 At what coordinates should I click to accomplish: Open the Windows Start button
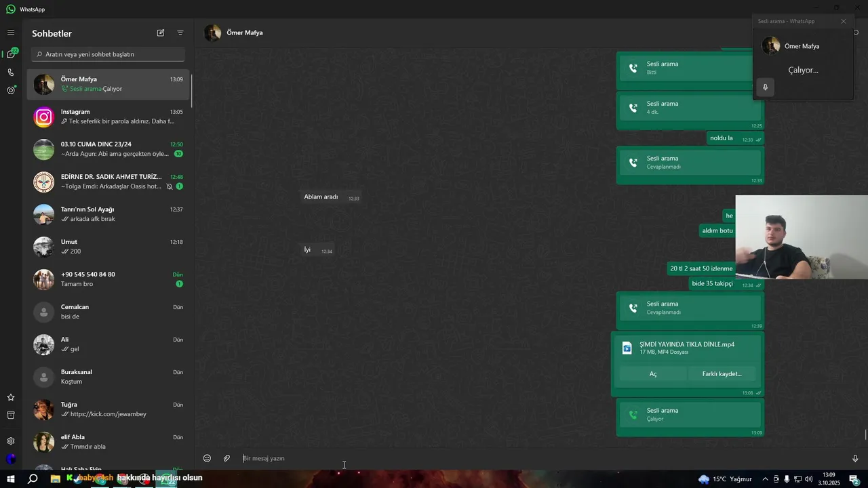[x=11, y=479]
